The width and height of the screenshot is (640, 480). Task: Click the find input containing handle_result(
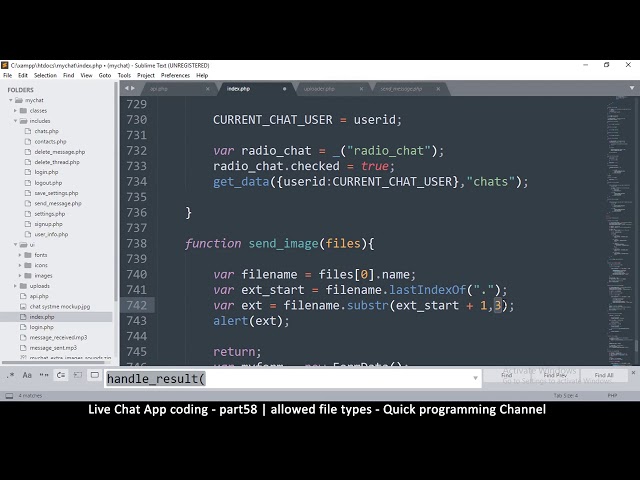[293, 379]
